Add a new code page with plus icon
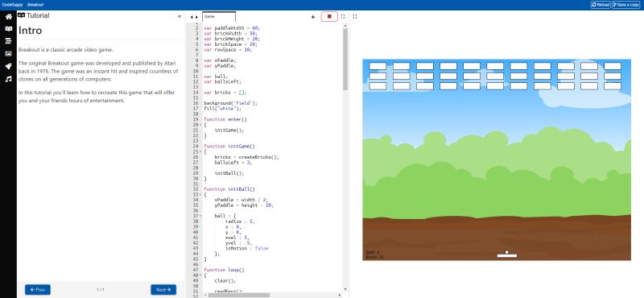Viewport: 644px width, 298px height. point(313,17)
